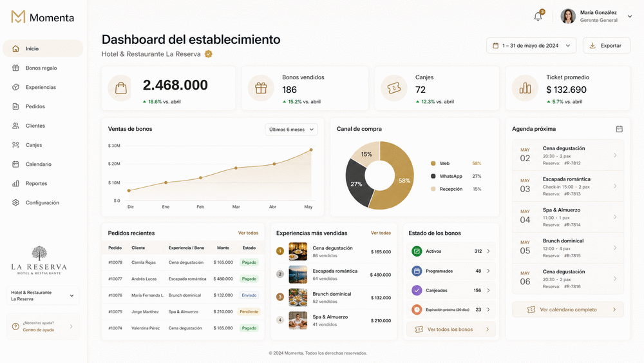Click the Cena degustación dish thumbnail
This screenshot has height=363, width=644.
298,251
